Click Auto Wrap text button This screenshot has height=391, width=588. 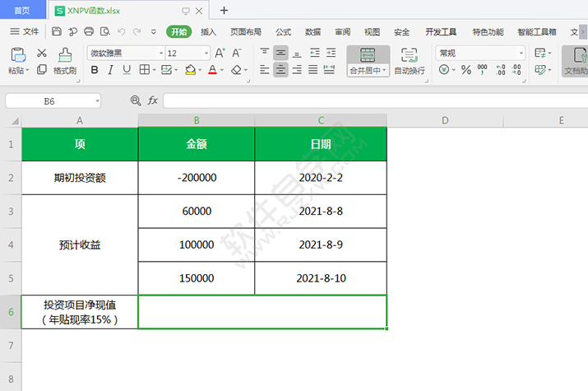409,61
